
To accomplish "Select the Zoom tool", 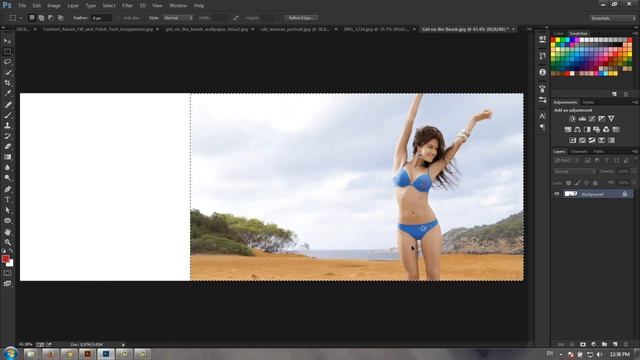I will tap(7, 242).
